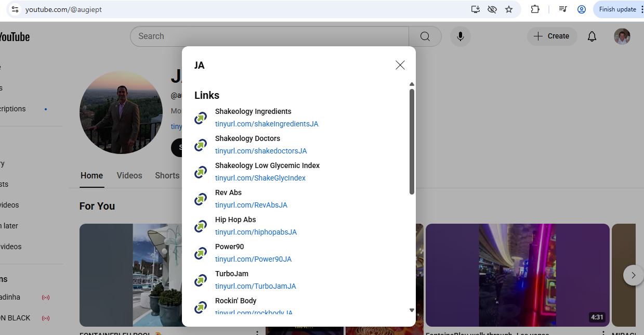Open the account avatar menu
The height and width of the screenshot is (335, 644).
(x=622, y=36)
